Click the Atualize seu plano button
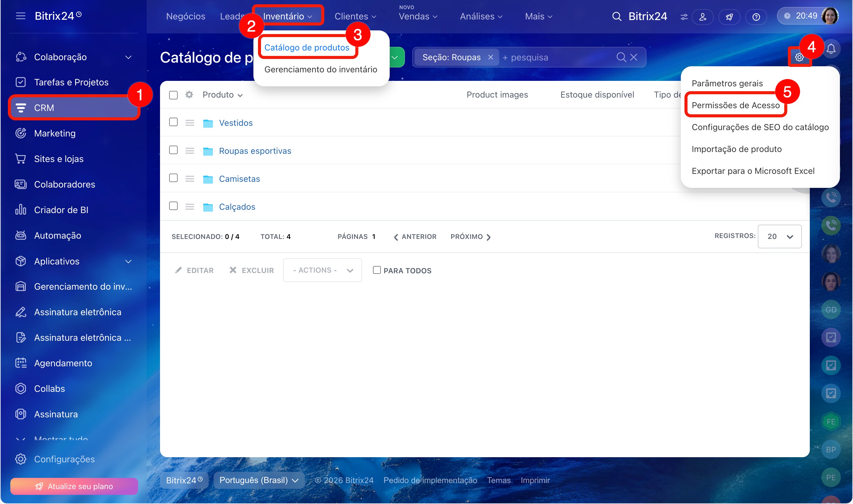The height and width of the screenshot is (504, 853). [x=74, y=486]
